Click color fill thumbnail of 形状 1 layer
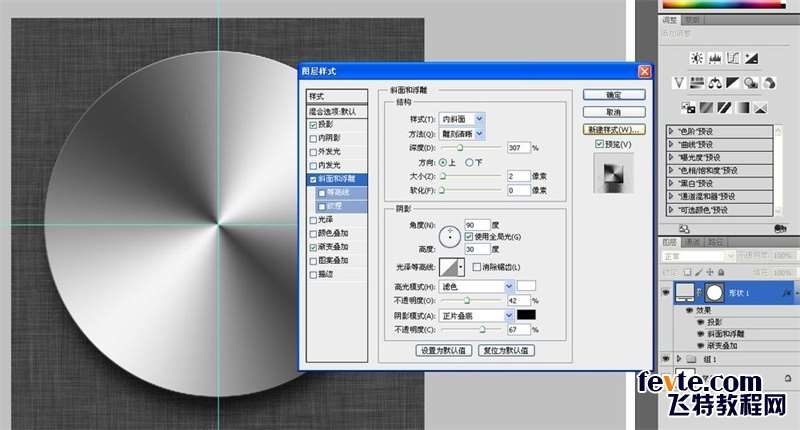This screenshot has height=430, width=800. [x=685, y=293]
